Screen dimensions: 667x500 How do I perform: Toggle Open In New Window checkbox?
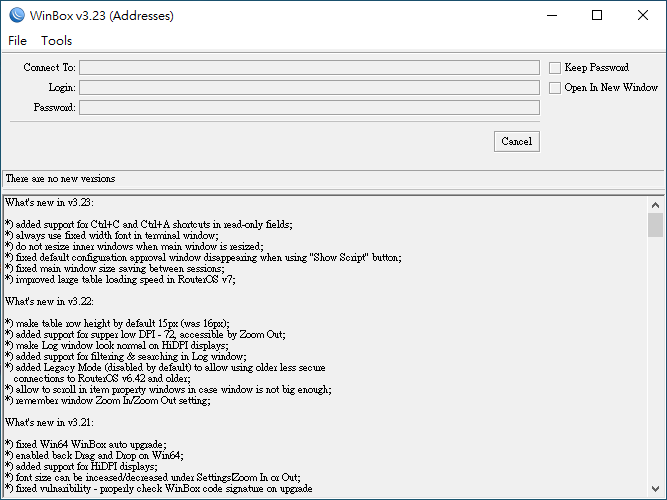tap(555, 88)
